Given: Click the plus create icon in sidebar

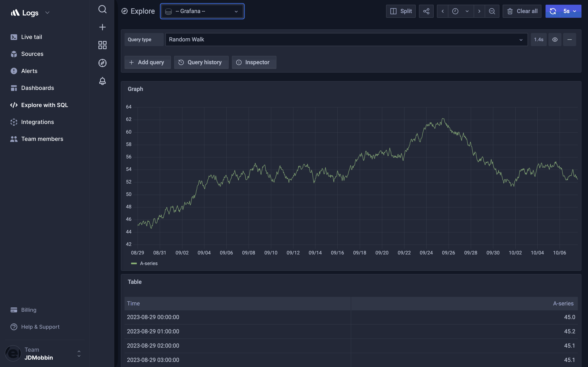Looking at the screenshot, I should 102,27.
